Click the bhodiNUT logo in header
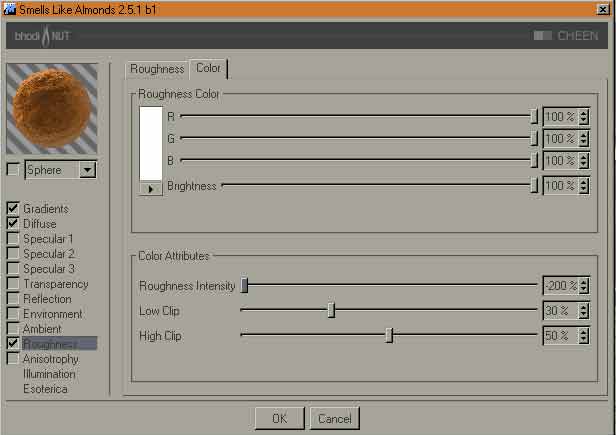 click(40, 36)
